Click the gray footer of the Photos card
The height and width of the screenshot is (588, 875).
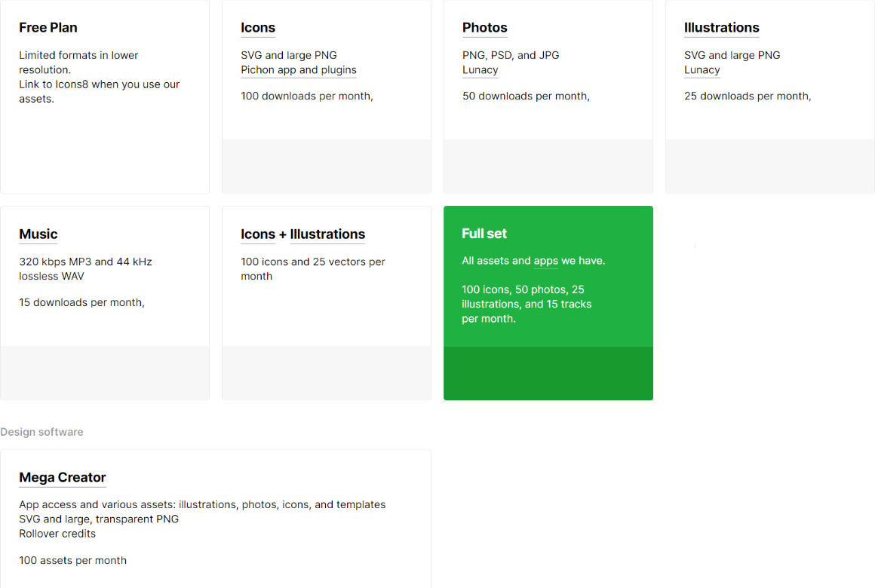point(548,167)
